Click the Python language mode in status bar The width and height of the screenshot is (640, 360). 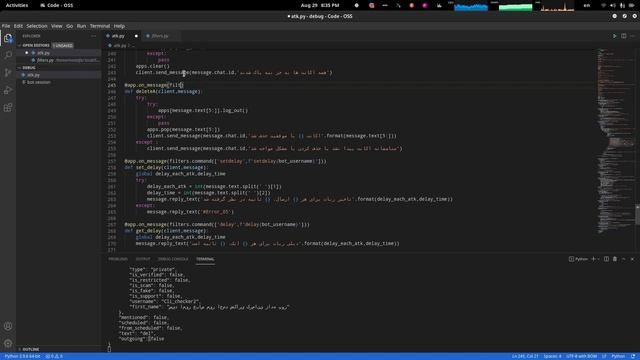point(618,356)
